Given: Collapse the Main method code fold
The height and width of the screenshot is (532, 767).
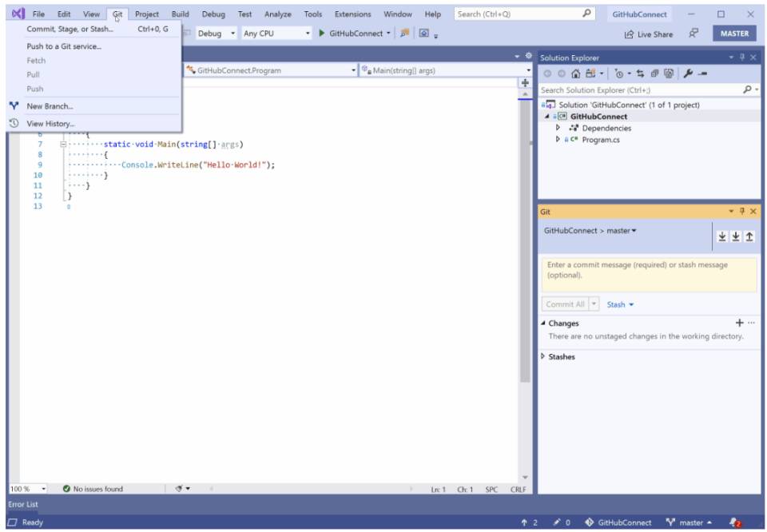Looking at the screenshot, I should coord(63,145).
